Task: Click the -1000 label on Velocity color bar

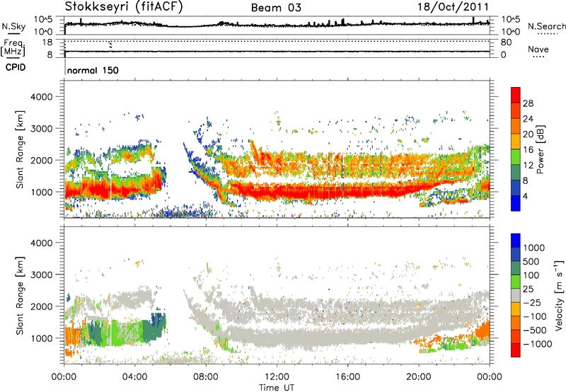Action: tap(538, 344)
